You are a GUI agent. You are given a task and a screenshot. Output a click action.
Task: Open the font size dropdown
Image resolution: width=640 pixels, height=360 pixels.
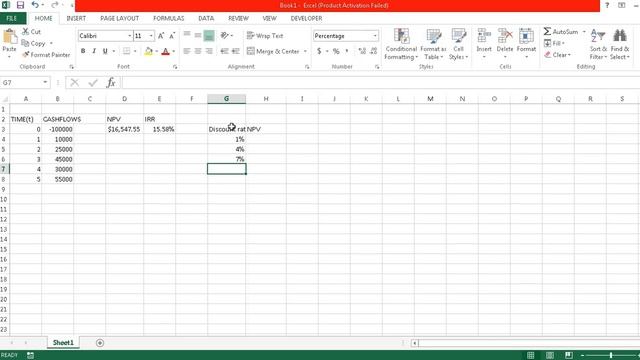pyautogui.click(x=151, y=36)
